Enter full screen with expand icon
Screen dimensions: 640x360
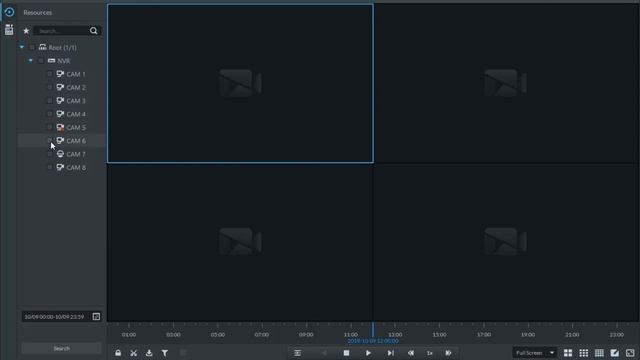[630, 353]
